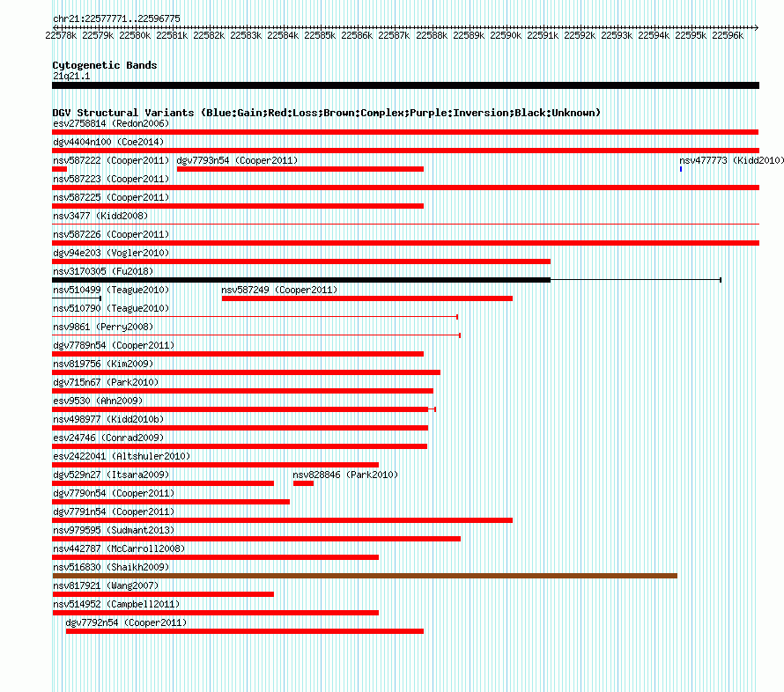Click the red nsv587249 loss bar
Screen dimensions: 784x692
pyautogui.click(x=367, y=298)
